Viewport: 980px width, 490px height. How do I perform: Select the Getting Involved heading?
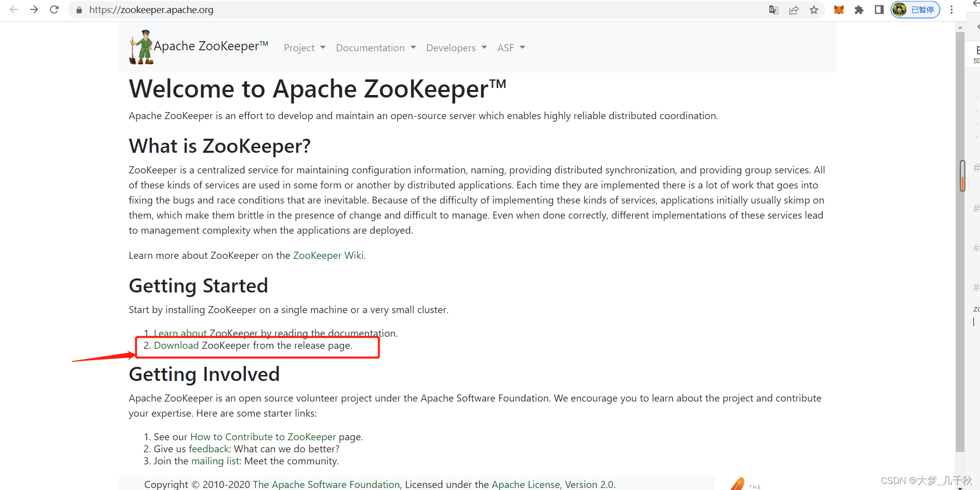click(204, 374)
